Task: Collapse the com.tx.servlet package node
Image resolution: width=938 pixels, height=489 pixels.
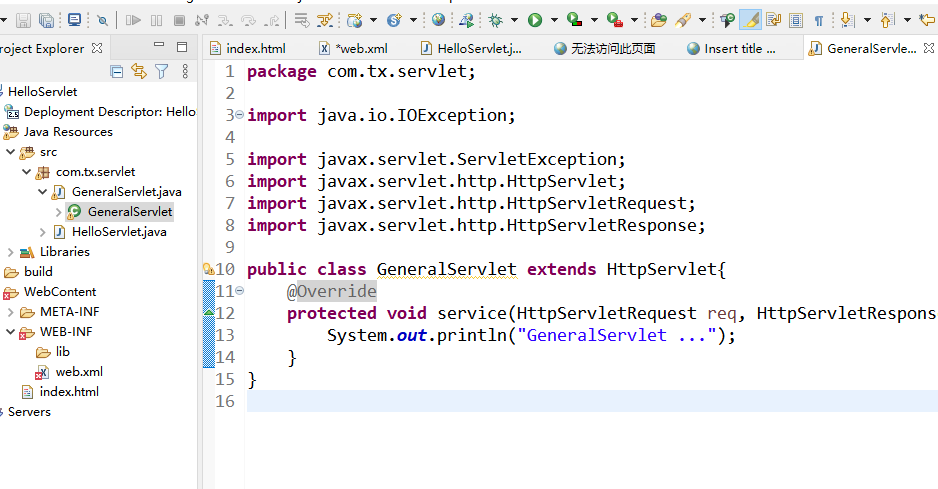Action: [x=26, y=172]
